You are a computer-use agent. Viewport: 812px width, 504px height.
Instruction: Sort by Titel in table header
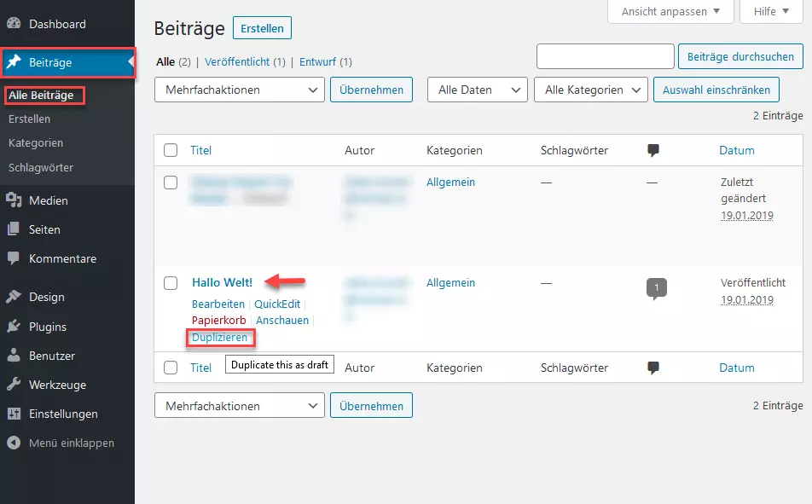pos(201,150)
